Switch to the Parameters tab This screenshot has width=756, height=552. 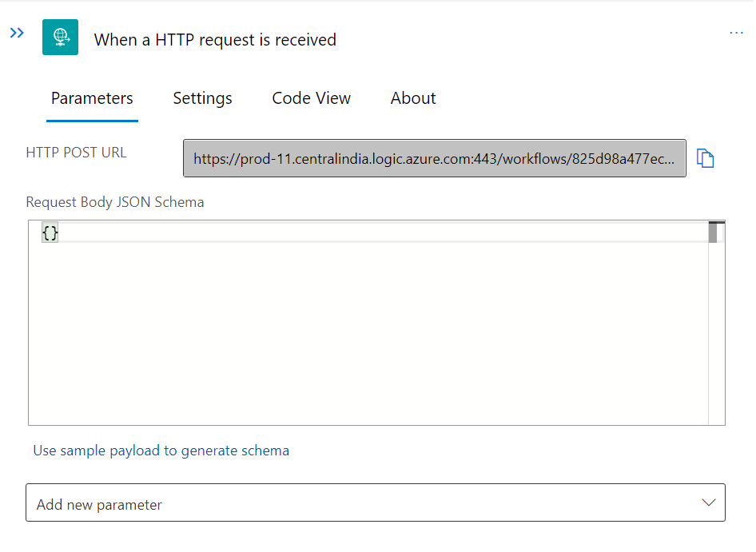pyautogui.click(x=92, y=98)
